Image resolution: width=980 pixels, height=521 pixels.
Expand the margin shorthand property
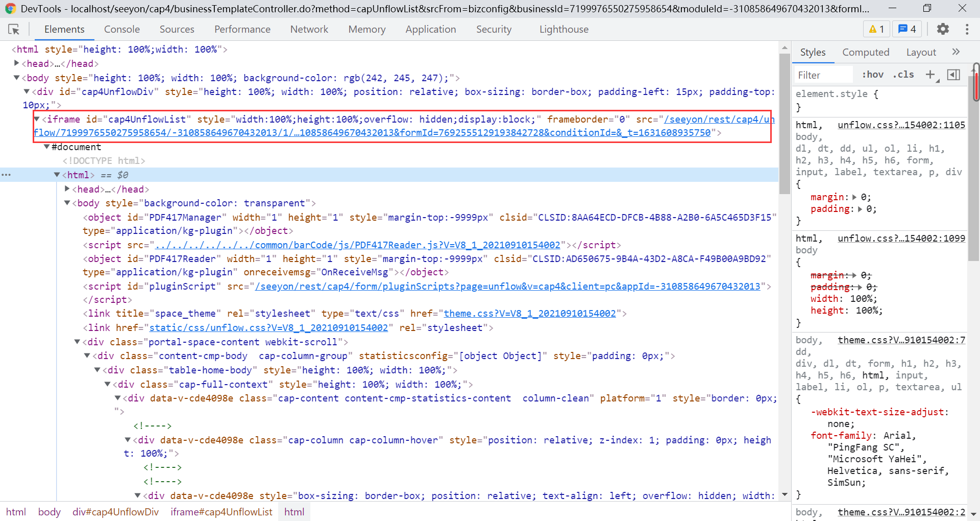coord(854,197)
